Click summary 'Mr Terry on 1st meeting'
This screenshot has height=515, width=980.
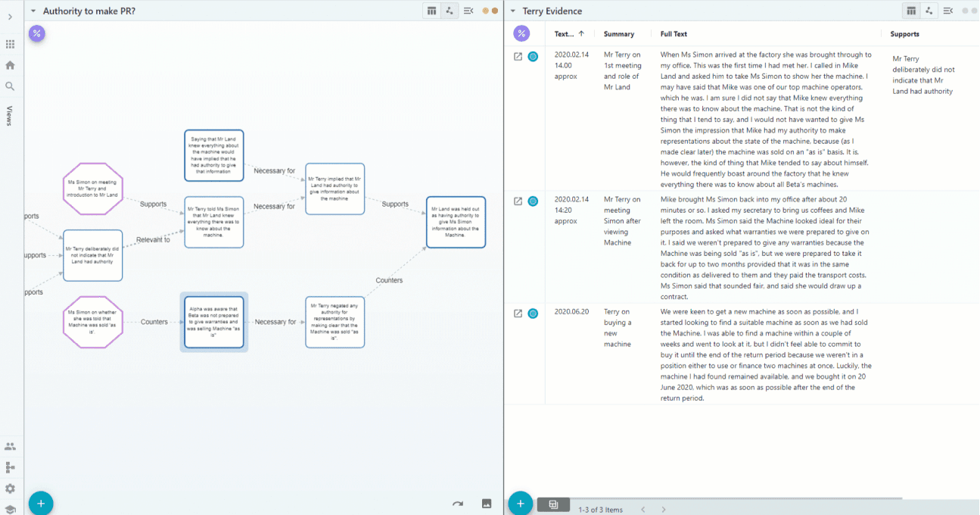click(x=623, y=71)
